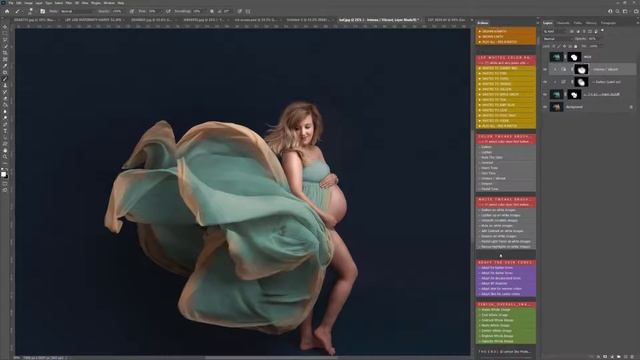Open the layer filter Kind dropdown

click(x=555, y=31)
